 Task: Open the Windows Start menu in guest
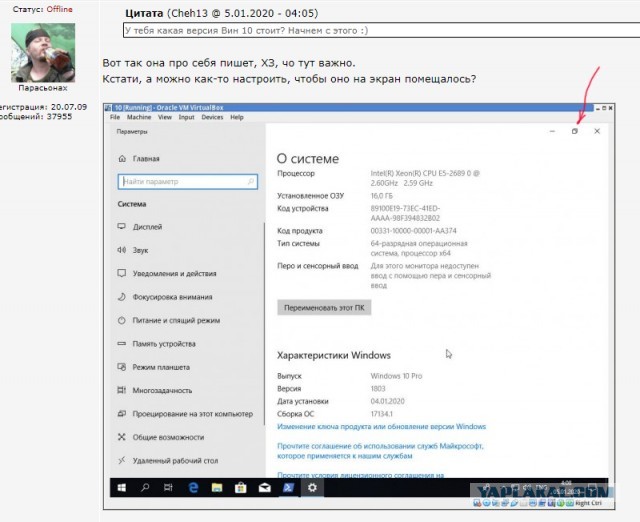tap(122, 487)
